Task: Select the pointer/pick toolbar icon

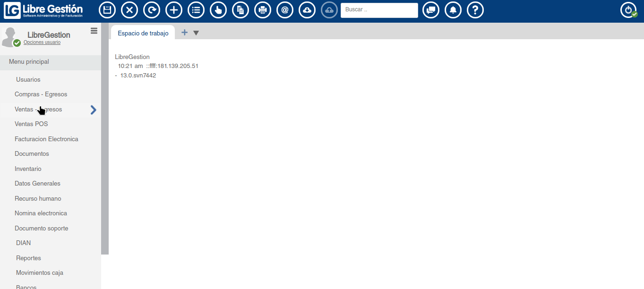Action: [218, 9]
